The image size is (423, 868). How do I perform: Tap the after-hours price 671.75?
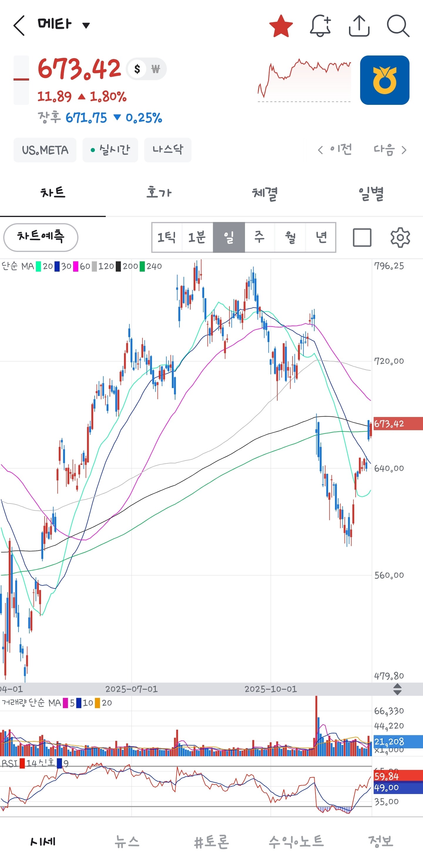[86, 118]
